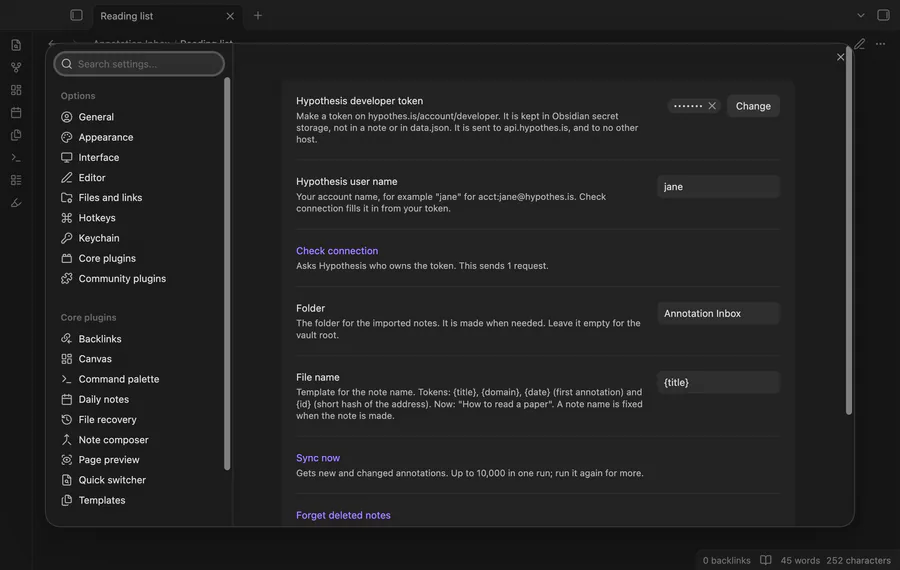
Task: Open command palette ribbon icon
Action: point(16,158)
